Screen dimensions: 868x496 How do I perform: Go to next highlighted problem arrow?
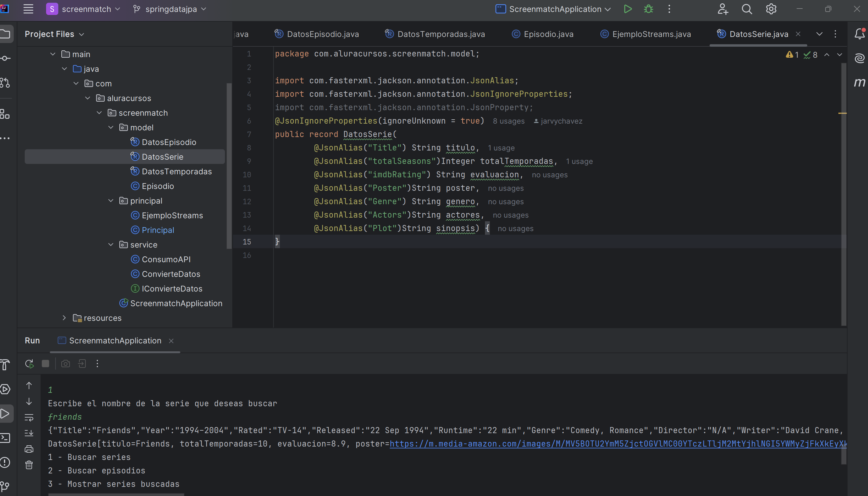point(839,55)
